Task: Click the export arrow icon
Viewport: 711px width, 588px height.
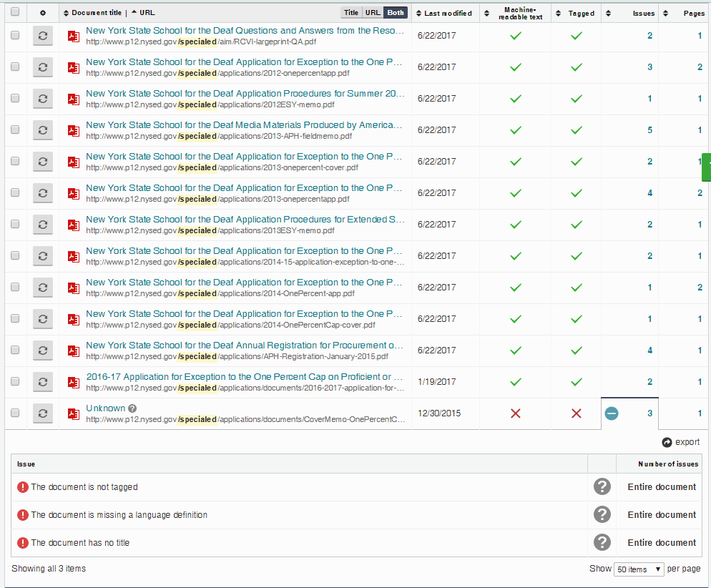Action: (x=667, y=442)
